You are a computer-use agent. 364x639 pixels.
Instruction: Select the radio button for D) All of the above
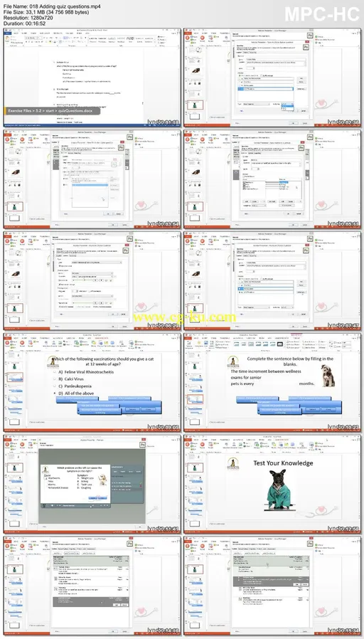(x=55, y=393)
